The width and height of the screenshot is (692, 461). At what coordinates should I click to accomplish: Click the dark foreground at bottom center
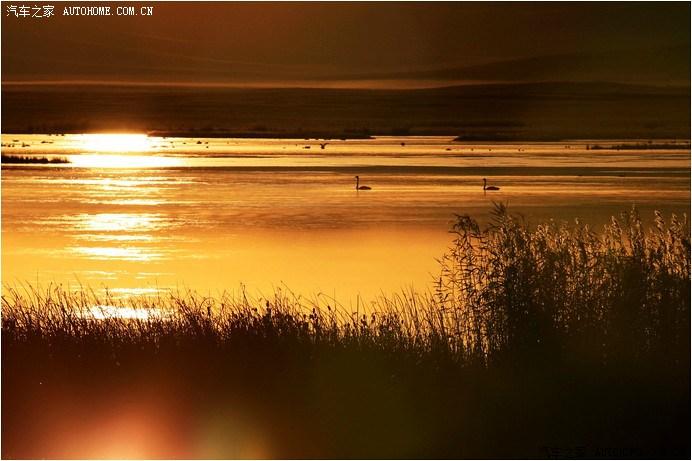tap(346, 410)
